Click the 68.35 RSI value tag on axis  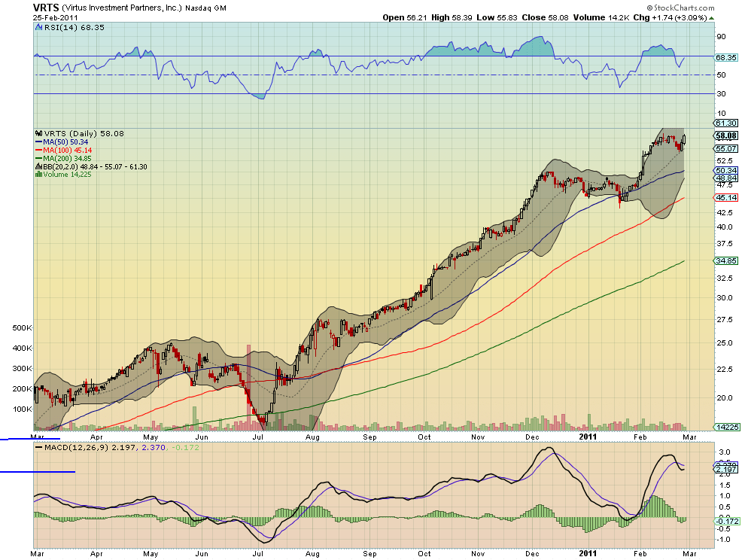coord(726,57)
